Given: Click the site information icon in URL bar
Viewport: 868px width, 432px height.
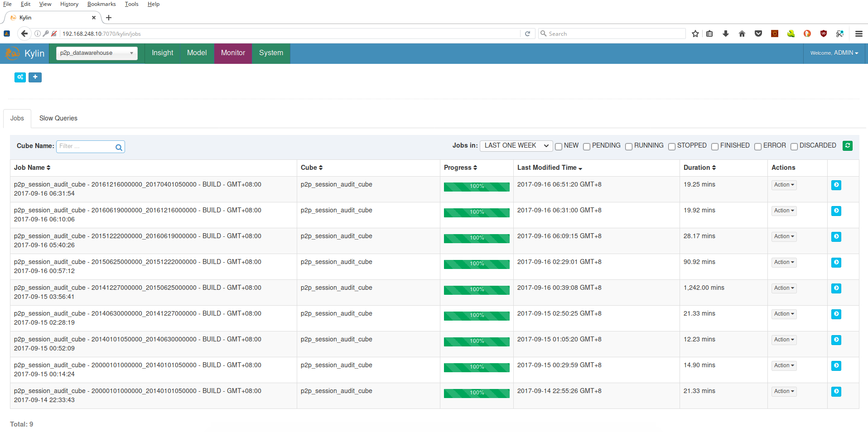Looking at the screenshot, I should [38, 34].
